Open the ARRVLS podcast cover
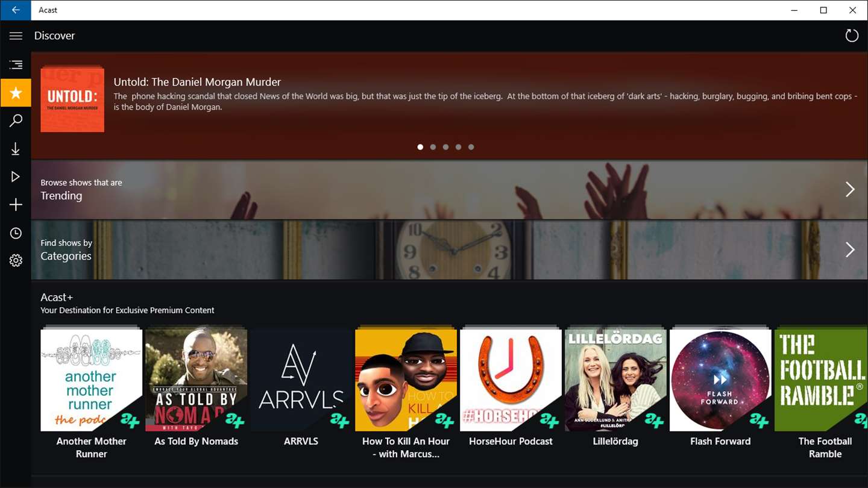868x488 pixels. click(301, 380)
